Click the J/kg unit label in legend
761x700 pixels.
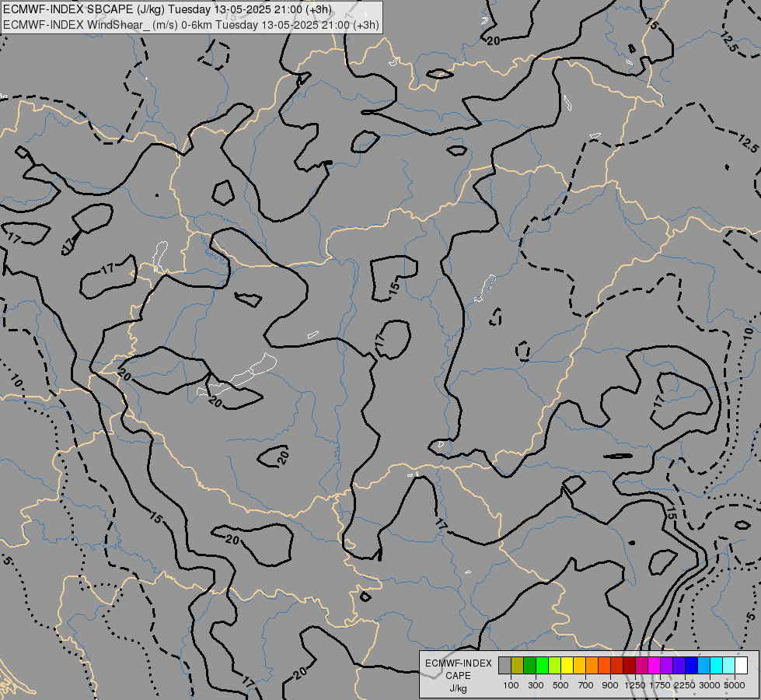[458, 688]
